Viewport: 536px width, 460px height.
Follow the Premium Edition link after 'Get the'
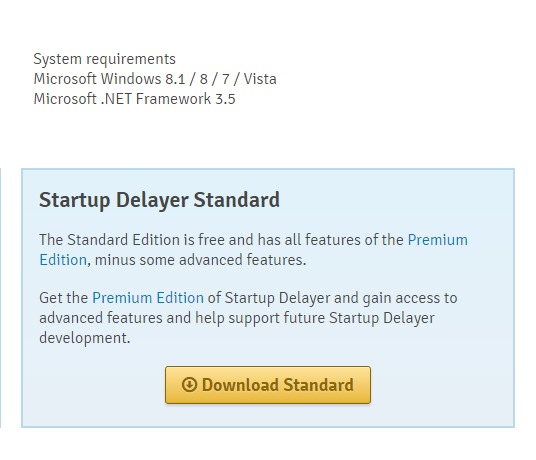[148, 298]
